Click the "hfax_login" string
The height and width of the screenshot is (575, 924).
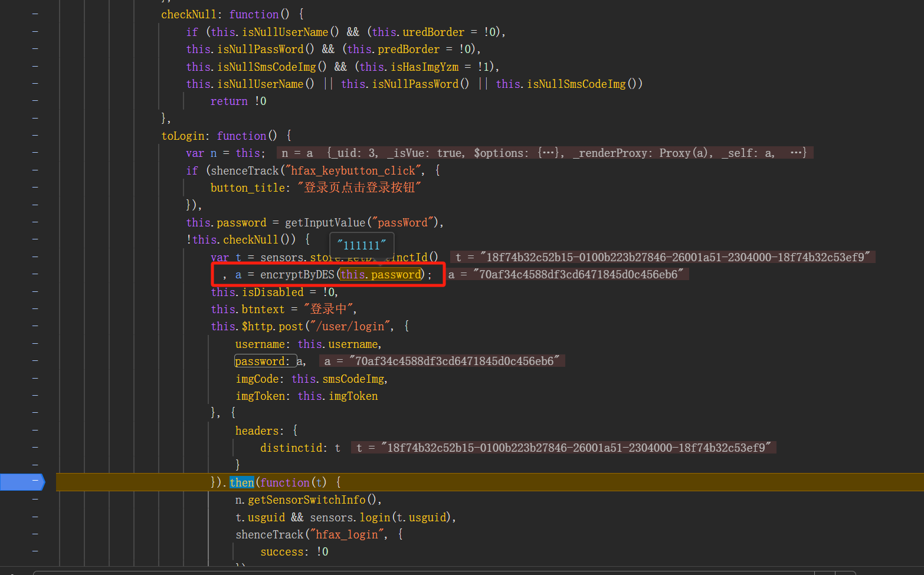tap(346, 534)
